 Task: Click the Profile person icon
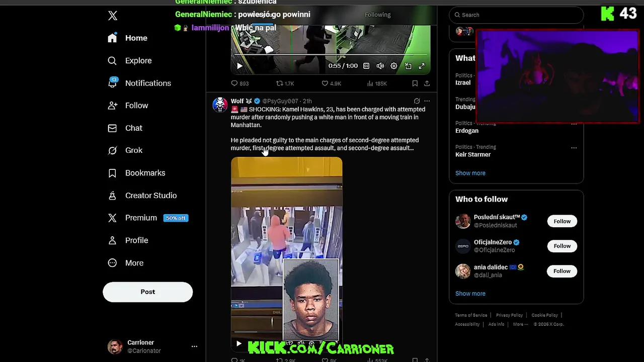tap(112, 240)
